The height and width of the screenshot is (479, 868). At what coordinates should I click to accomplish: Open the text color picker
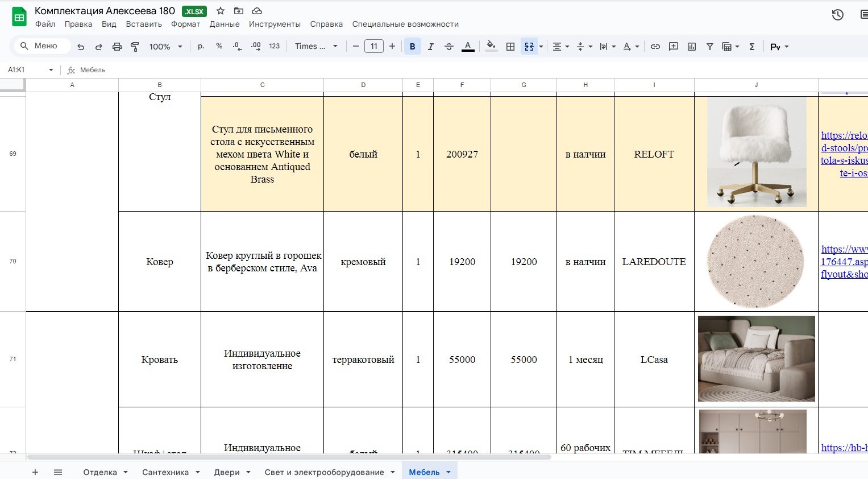pyautogui.click(x=468, y=46)
